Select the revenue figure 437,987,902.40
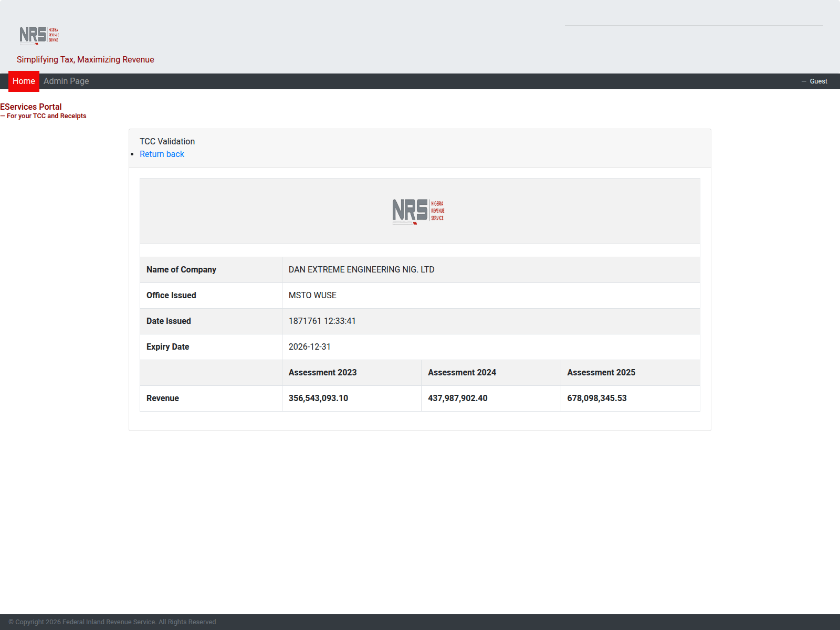The height and width of the screenshot is (630, 840). [x=457, y=398]
